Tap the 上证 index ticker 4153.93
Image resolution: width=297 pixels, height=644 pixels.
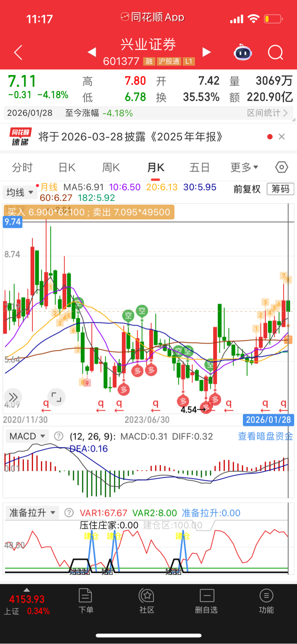point(27,599)
